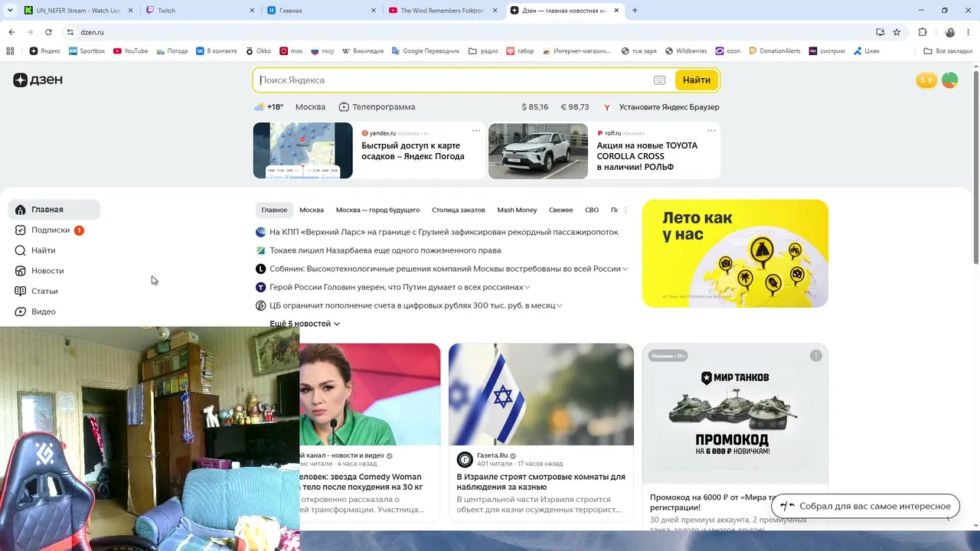Open the Sportbox bookmark
980x551 pixels.
point(87,51)
